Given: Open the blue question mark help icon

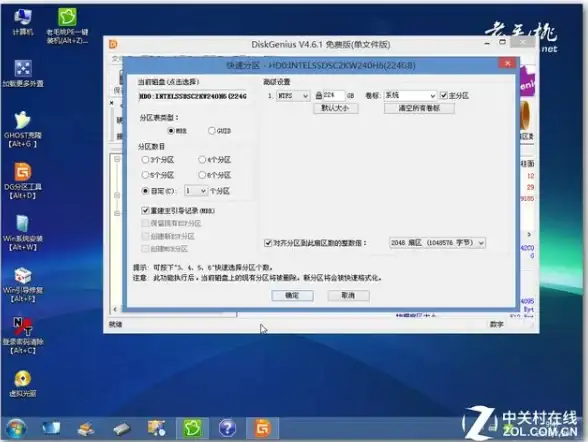Looking at the screenshot, I should tap(227, 428).
